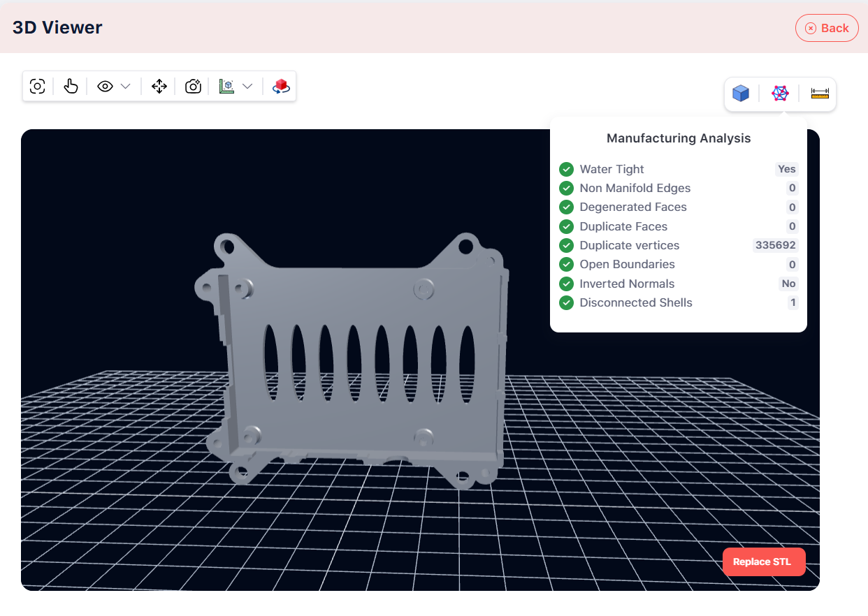Click the Back button

827,28
